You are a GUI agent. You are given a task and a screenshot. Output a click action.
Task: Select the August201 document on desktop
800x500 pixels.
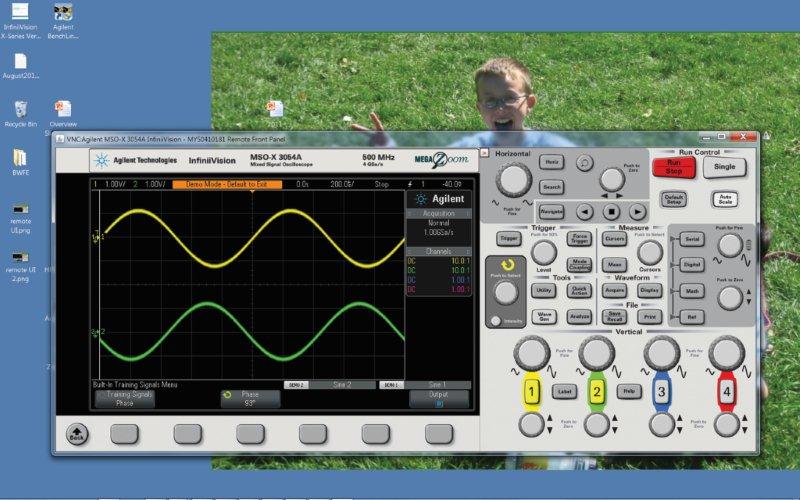pos(20,66)
